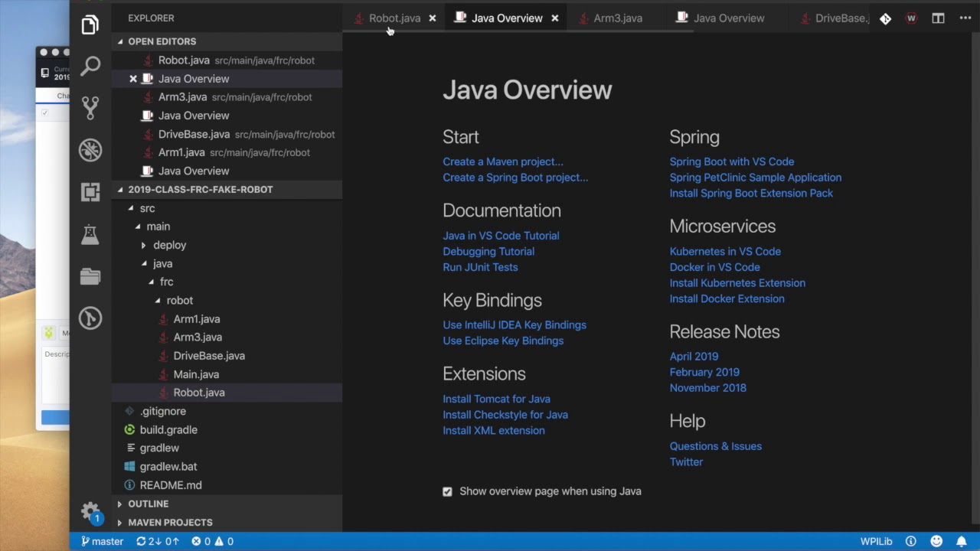Close the Robot.java tab
This screenshot has width=980, height=551.
(432, 18)
